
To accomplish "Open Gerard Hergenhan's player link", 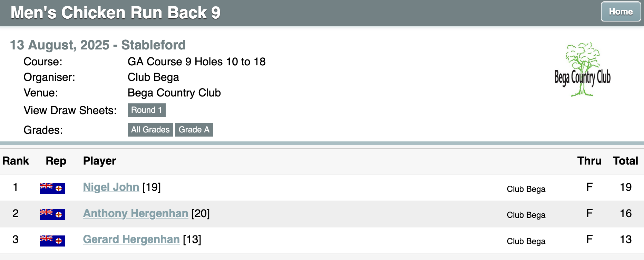I will tap(131, 239).
